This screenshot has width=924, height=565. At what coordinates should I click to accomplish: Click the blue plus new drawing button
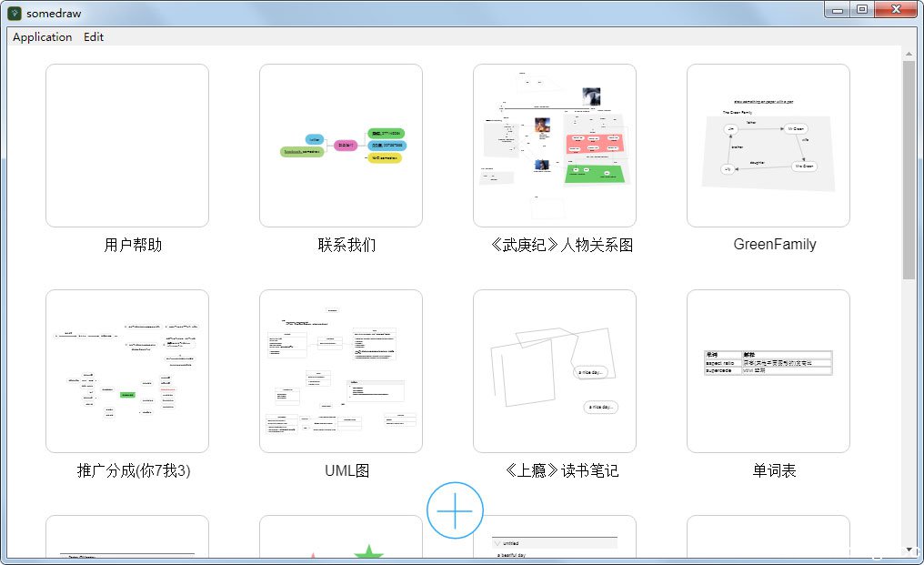(x=455, y=510)
